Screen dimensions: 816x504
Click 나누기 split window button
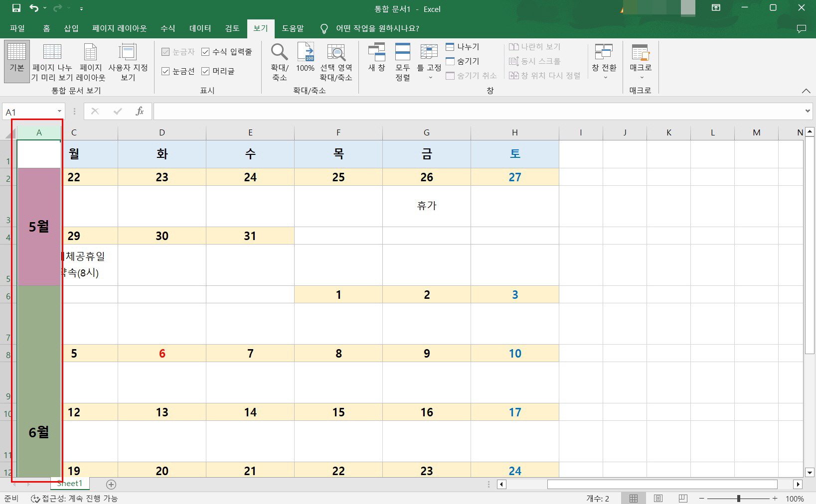coord(463,47)
